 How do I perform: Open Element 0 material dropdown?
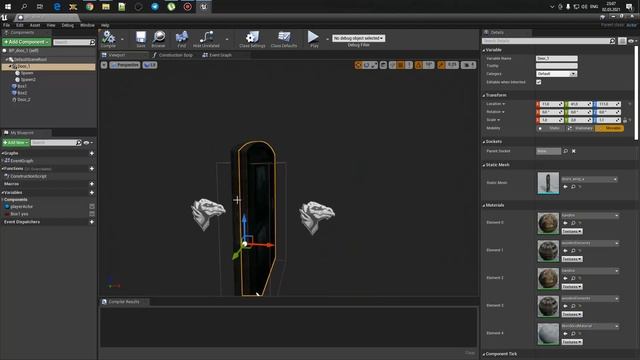[590, 215]
